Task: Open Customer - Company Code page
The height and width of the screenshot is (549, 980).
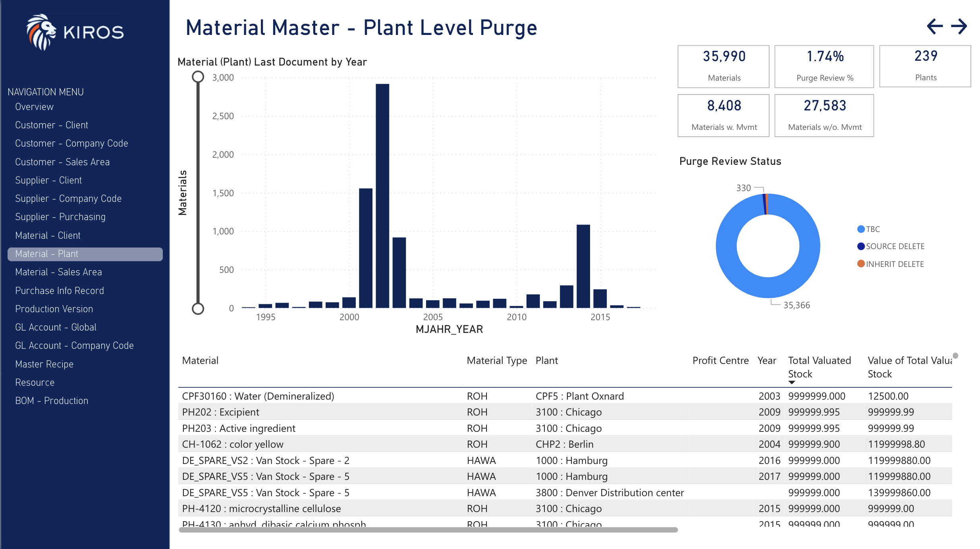Action: (71, 143)
